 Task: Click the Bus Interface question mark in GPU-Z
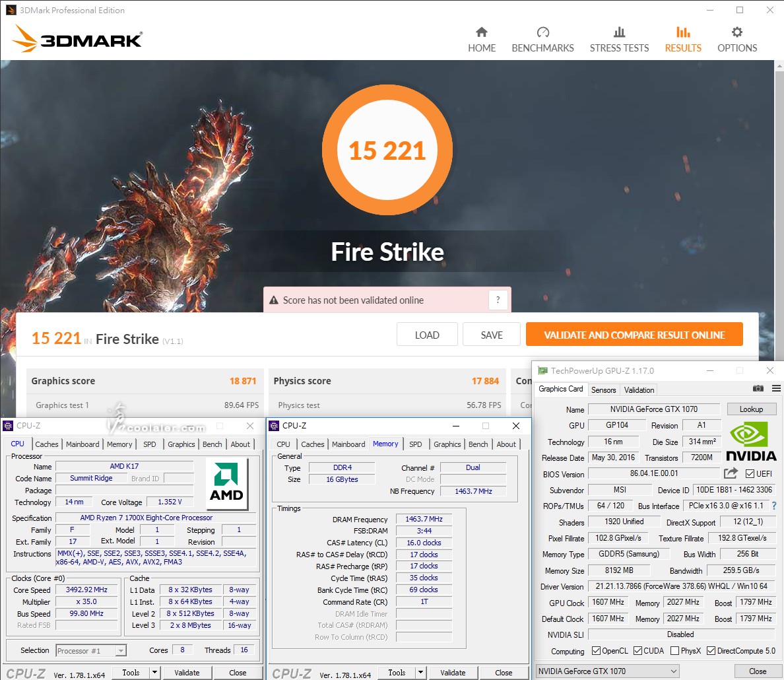coord(774,506)
